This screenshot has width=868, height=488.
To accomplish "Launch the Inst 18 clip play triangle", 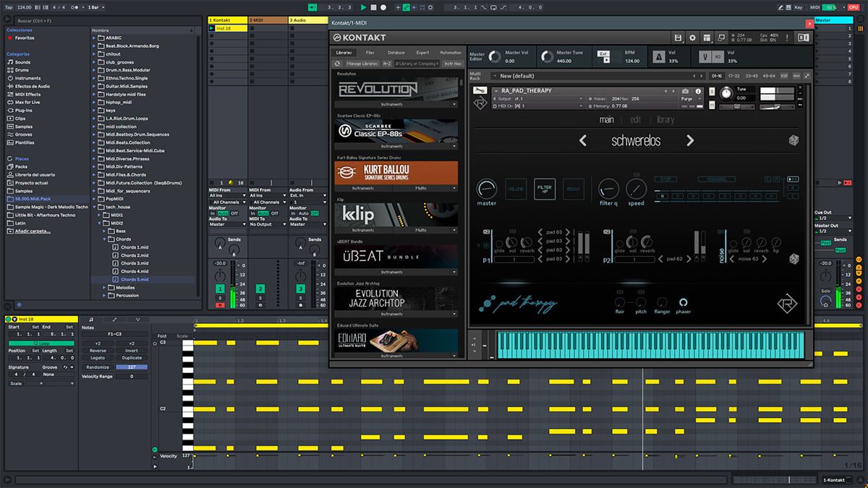I will pyautogui.click(x=212, y=28).
